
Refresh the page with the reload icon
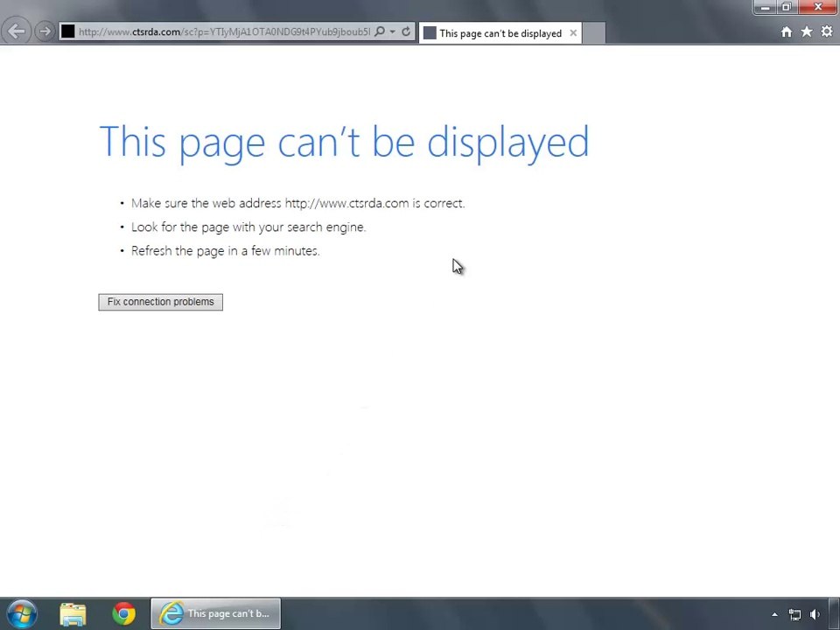[x=406, y=31]
